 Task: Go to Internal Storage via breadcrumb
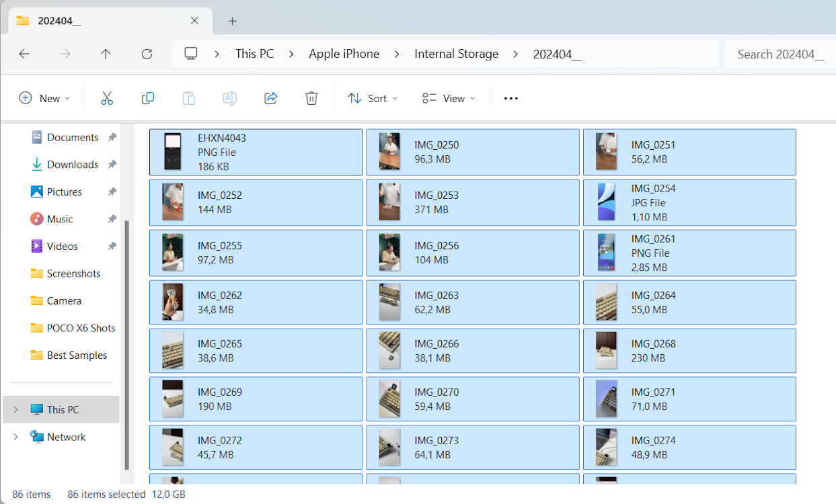click(456, 54)
